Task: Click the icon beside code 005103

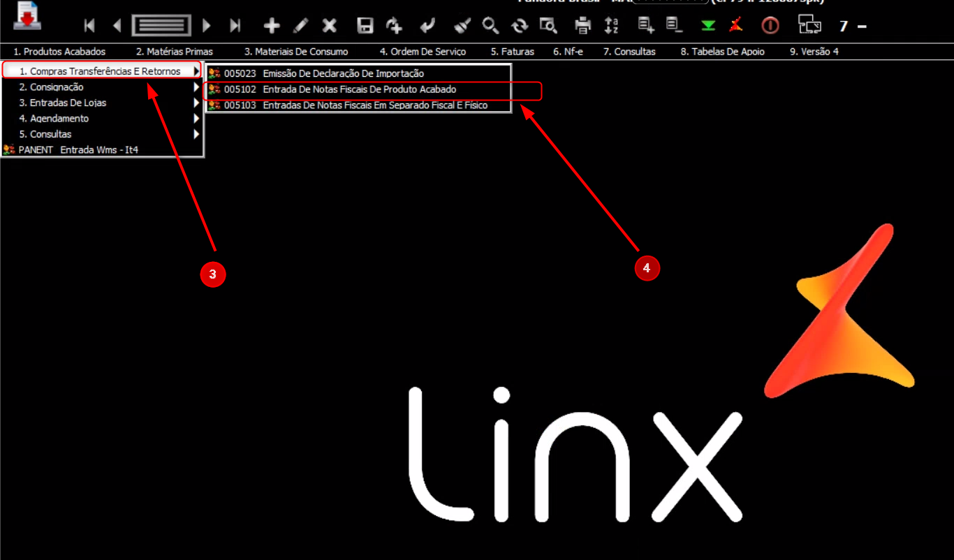Action: [214, 105]
